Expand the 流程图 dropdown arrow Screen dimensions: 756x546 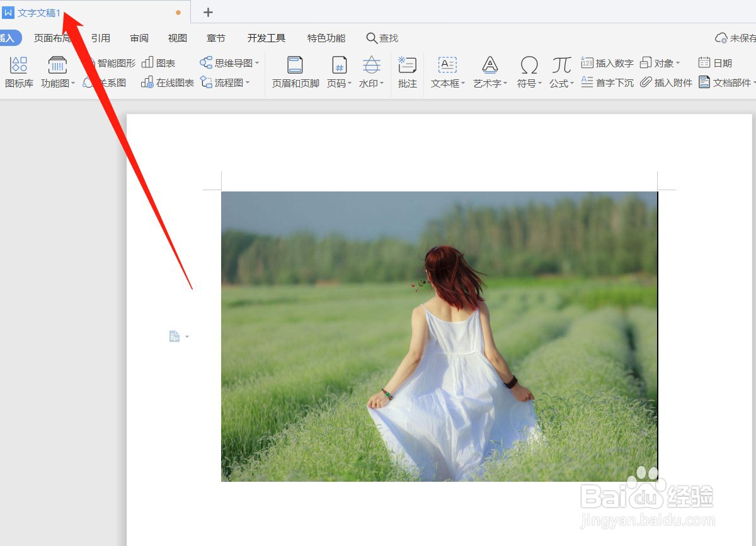[x=248, y=82]
